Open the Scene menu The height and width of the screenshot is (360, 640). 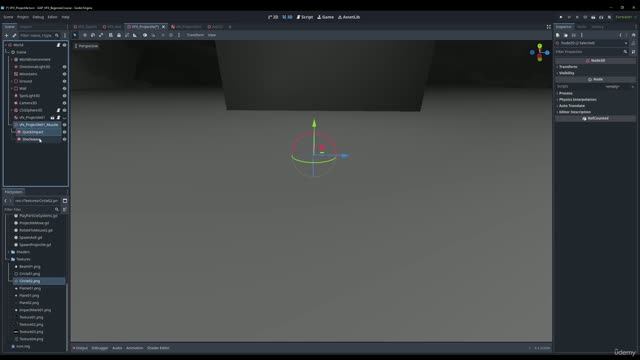pos(9,17)
